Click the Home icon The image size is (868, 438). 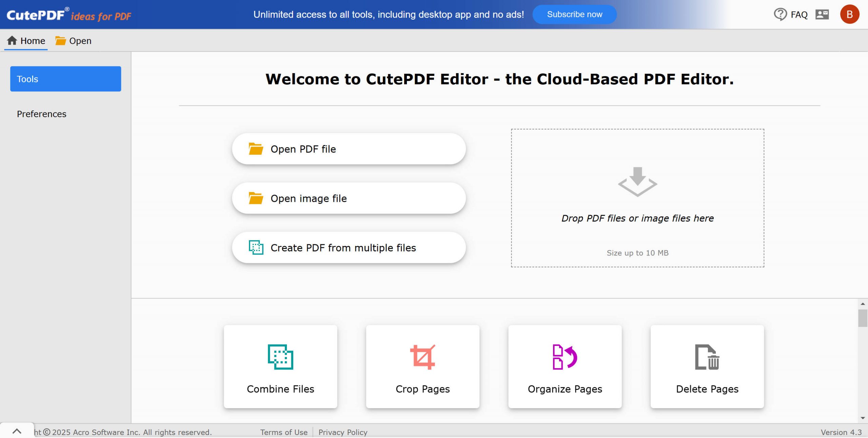[x=12, y=40]
